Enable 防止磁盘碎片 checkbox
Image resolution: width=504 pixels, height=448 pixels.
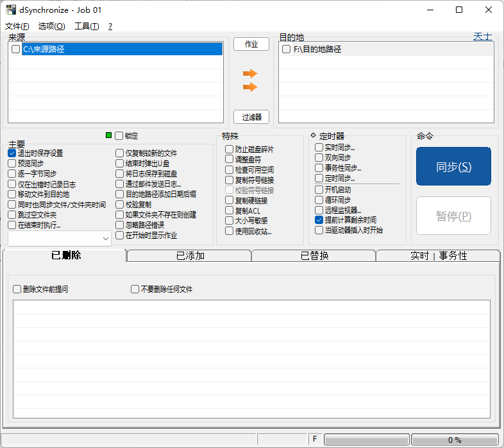pyautogui.click(x=229, y=150)
